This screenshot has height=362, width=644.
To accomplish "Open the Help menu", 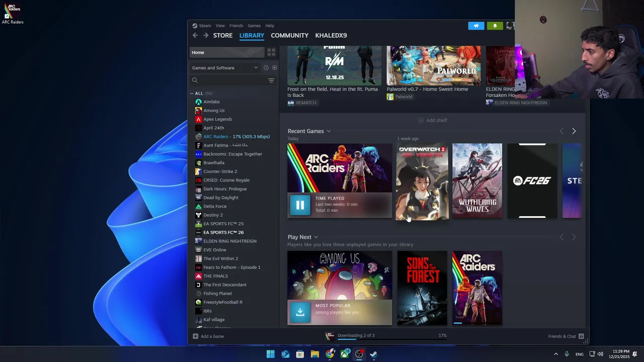I will (x=270, y=26).
